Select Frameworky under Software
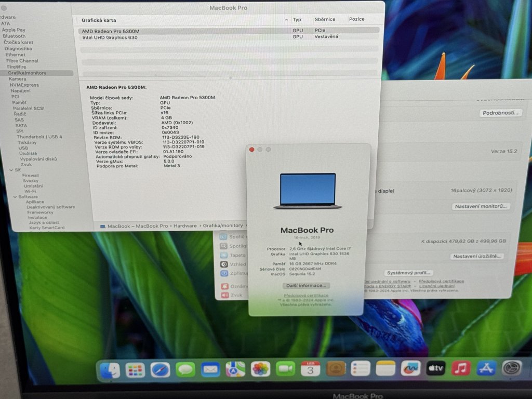This screenshot has height=399, width=532. click(x=41, y=212)
